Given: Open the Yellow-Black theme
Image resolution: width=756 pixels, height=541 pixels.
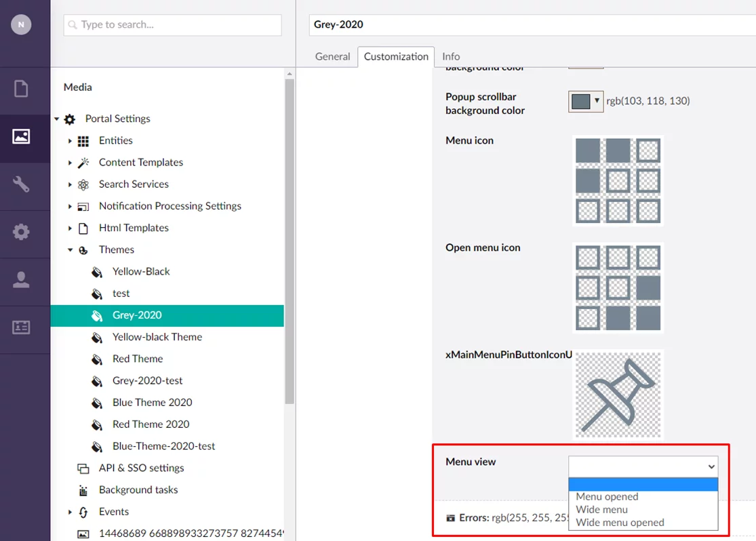Looking at the screenshot, I should [141, 271].
